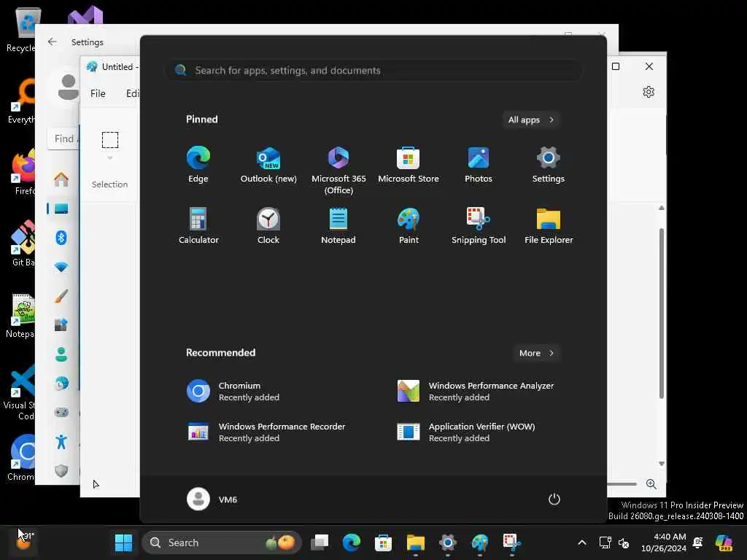Viewport: 747px width, 560px height.
Task: Open Microsoft Store from taskbar
Action: pos(383,542)
